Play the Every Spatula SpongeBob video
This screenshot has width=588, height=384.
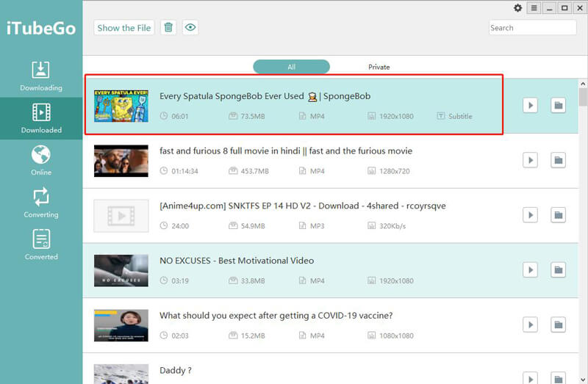[x=530, y=105]
